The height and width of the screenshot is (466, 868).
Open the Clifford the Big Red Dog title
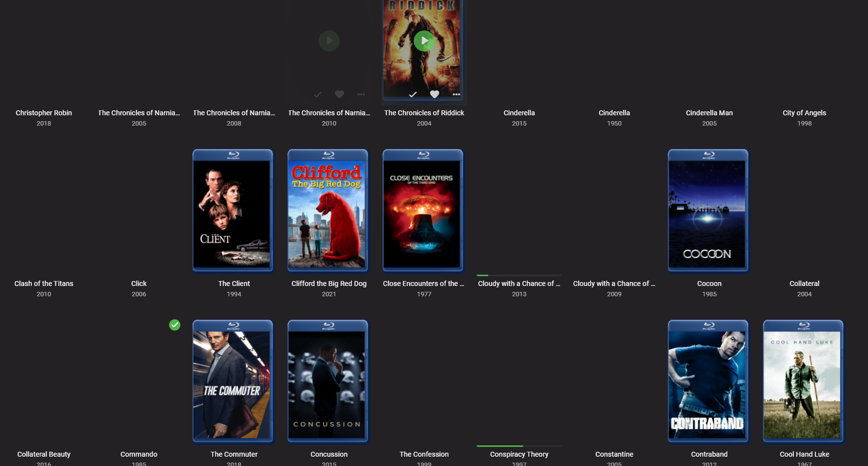[x=329, y=284]
